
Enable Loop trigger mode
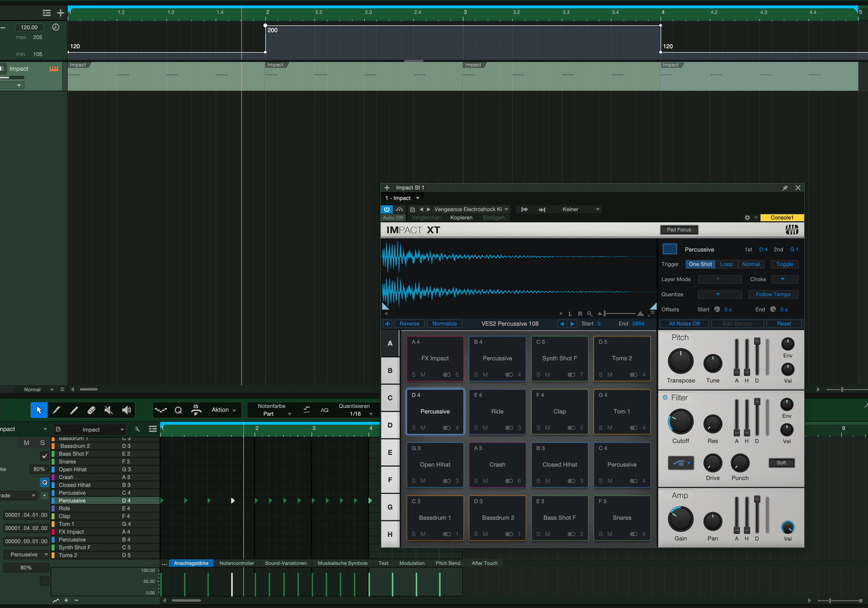tap(726, 264)
